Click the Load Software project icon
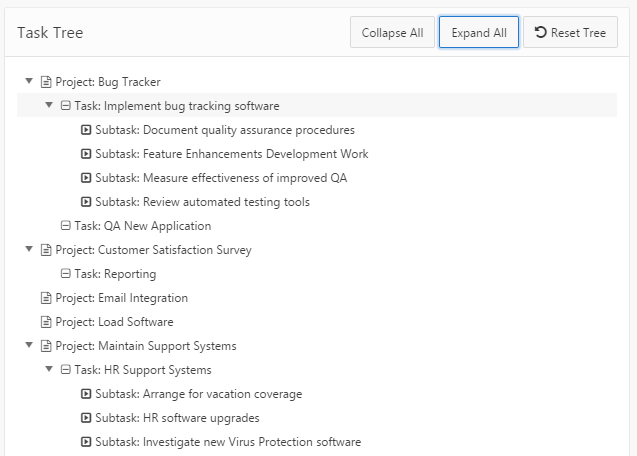The height and width of the screenshot is (456, 637). (46, 322)
